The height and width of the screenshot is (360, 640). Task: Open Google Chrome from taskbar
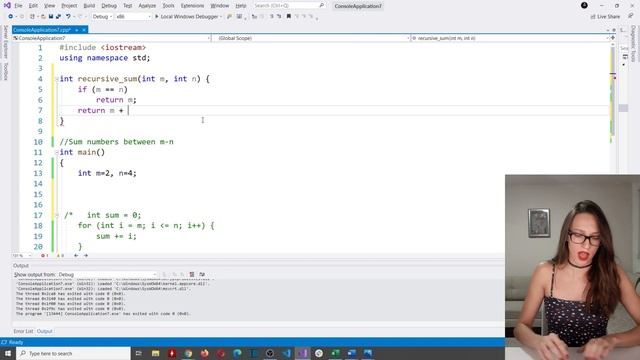pos(188,353)
